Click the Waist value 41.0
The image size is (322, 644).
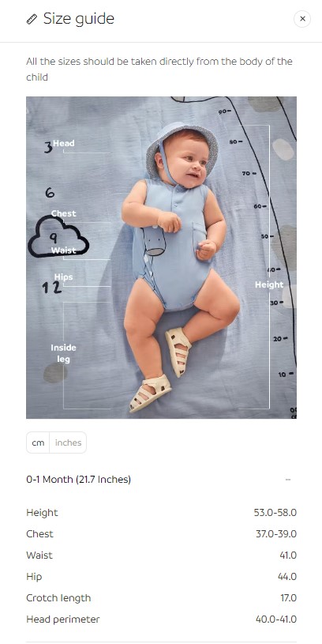pos(288,555)
